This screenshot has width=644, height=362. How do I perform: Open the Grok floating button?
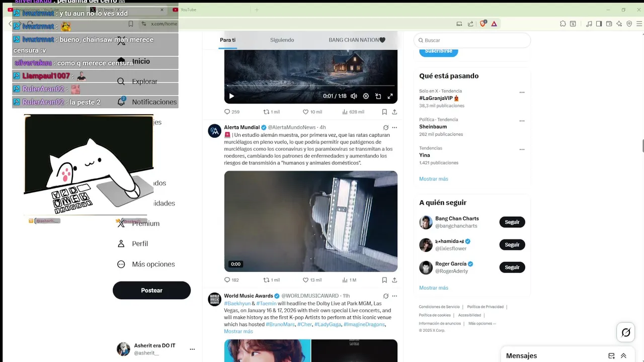(626, 332)
